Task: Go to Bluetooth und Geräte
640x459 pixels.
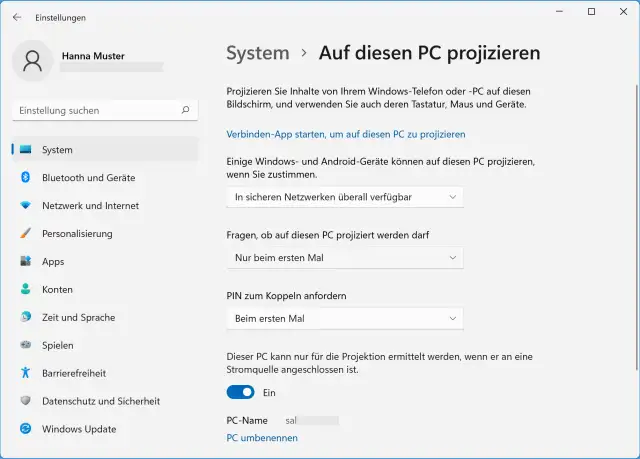Action: [105, 177]
